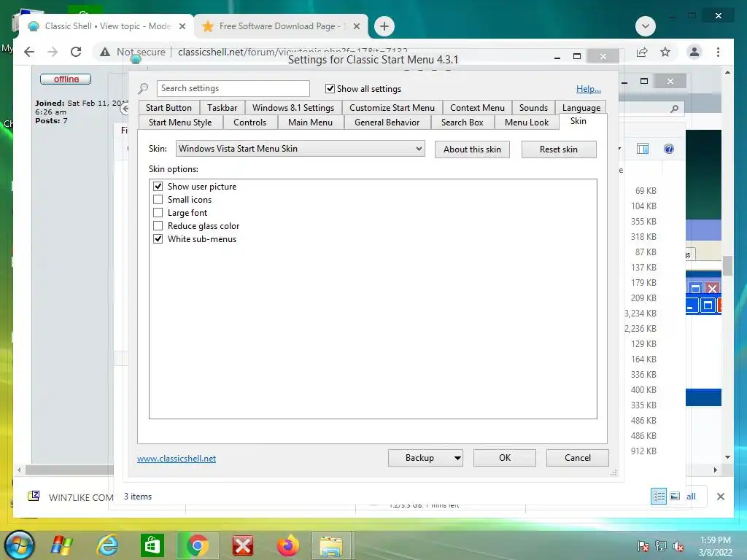This screenshot has height=560, width=747.
Task: Launch Internet Explorer from the taskbar
Action: click(x=107, y=545)
